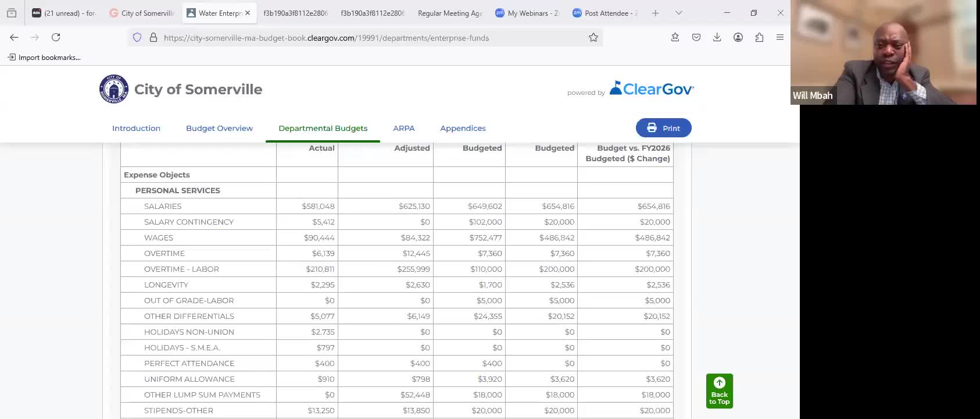
Task: Save page to Pocket icon
Action: click(696, 37)
